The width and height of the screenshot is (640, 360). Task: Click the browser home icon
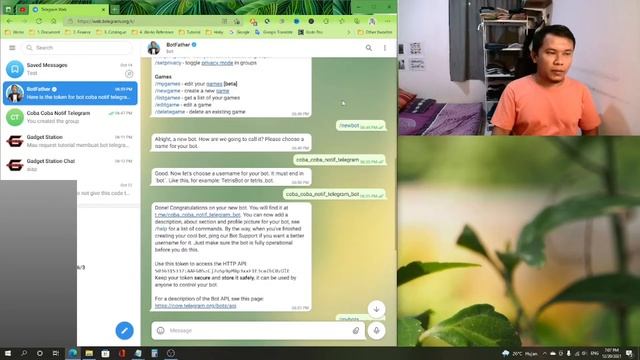click(53, 21)
